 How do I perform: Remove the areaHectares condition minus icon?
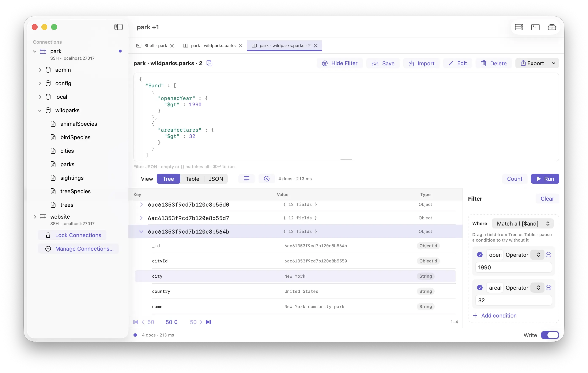(549, 288)
